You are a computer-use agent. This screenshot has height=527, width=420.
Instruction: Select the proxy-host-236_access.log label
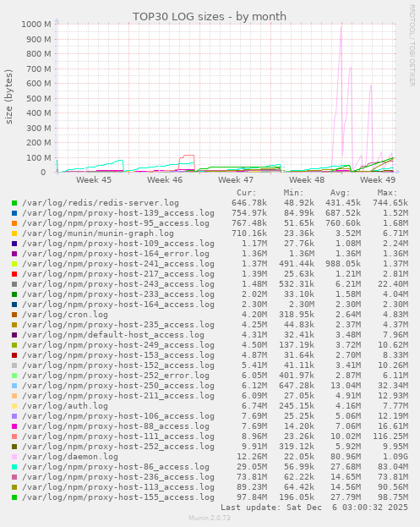point(118,477)
